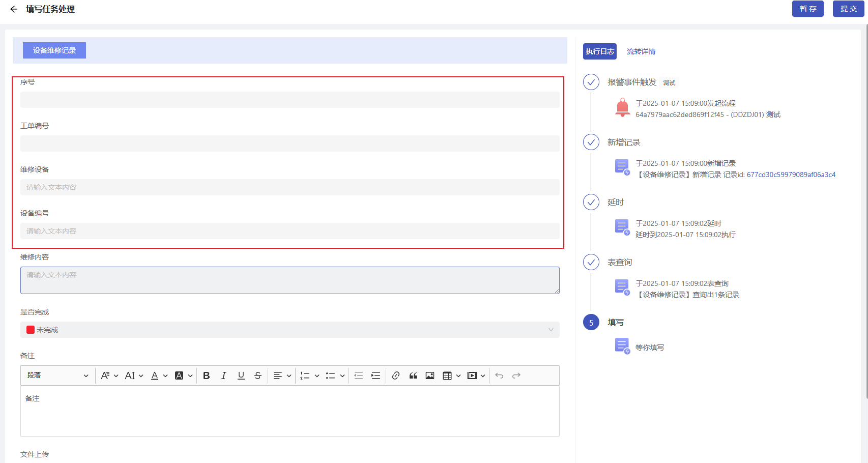Click the 提交 submit button
This screenshot has height=463, width=868.
pyautogui.click(x=848, y=9)
